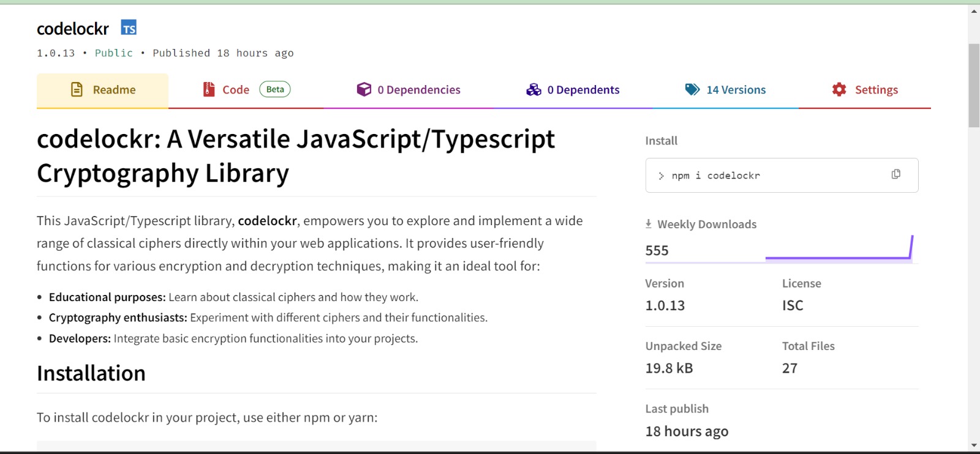
Task: Click the weekly downloads sparkline graph
Action: (x=839, y=248)
